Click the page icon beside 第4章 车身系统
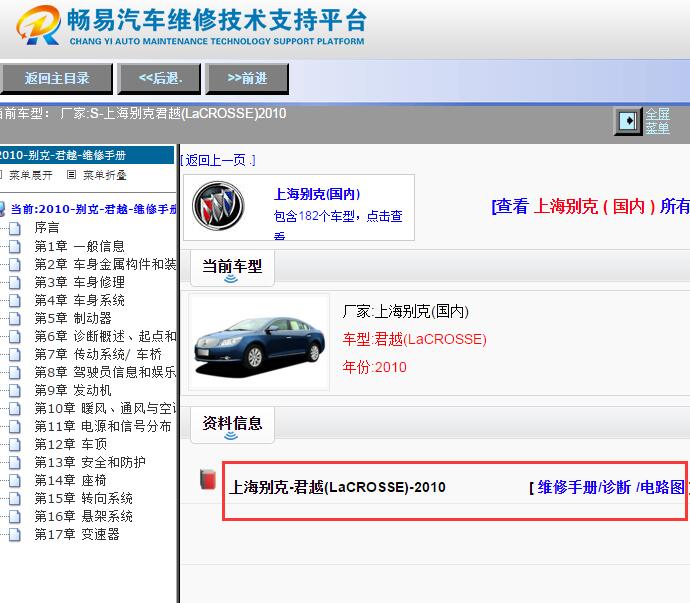The image size is (690, 603). (15, 301)
